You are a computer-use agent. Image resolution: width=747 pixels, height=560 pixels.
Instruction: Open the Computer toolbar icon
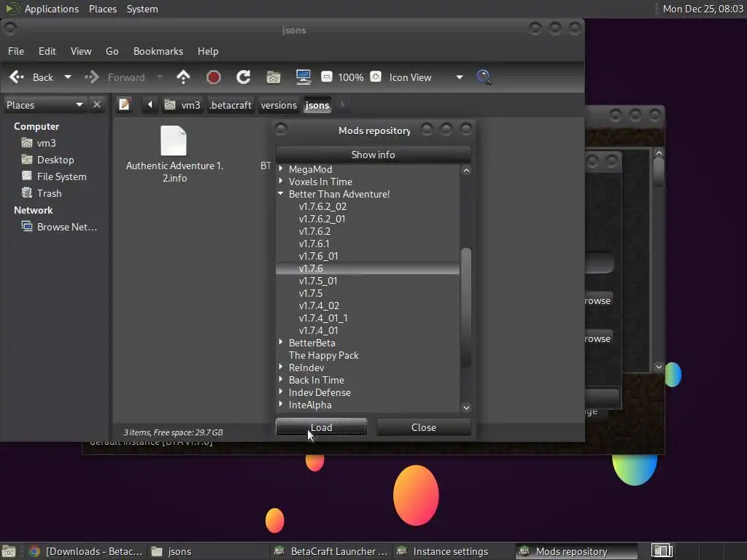click(303, 77)
